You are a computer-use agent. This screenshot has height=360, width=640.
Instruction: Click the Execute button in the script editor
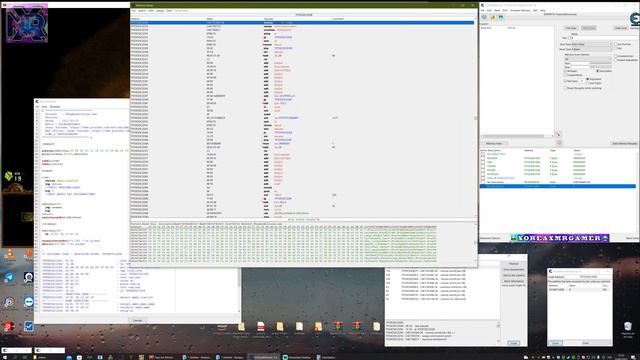pos(138,320)
